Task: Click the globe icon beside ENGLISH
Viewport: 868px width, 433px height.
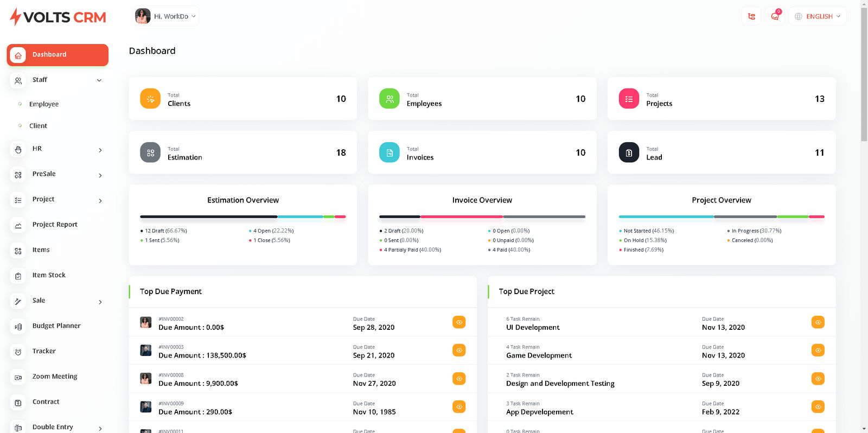Action: 799,16
